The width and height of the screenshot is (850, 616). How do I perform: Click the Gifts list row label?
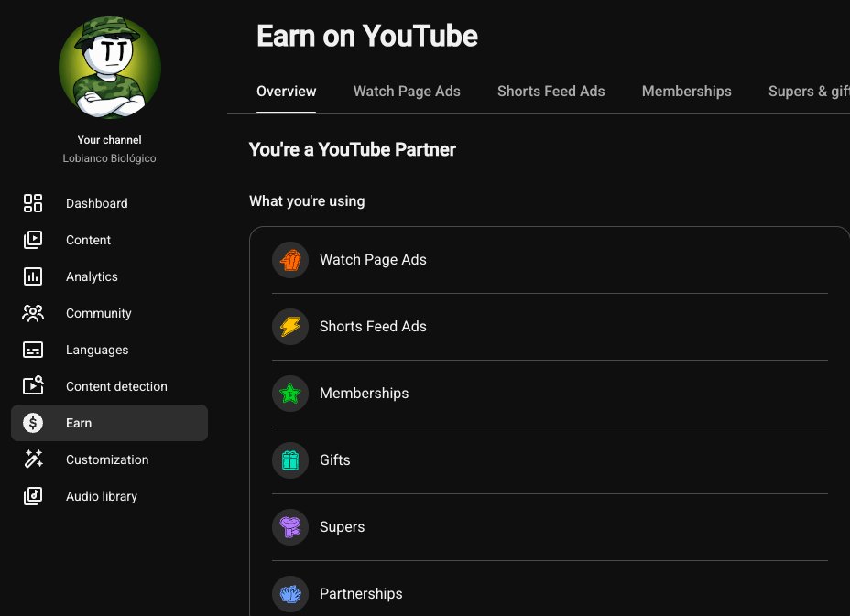coord(335,460)
